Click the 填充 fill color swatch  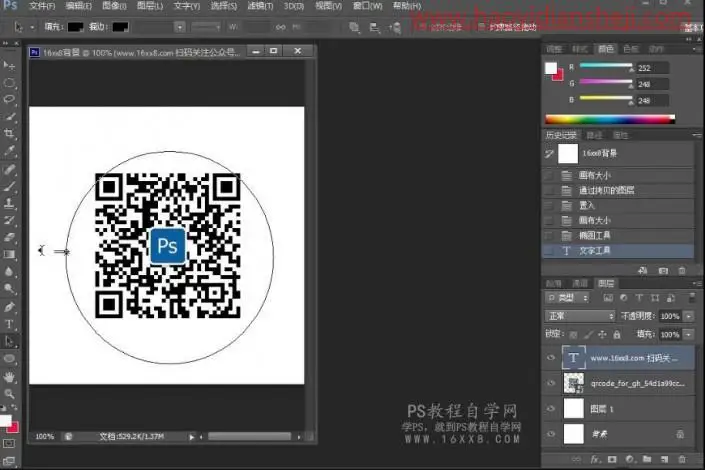pos(76,27)
